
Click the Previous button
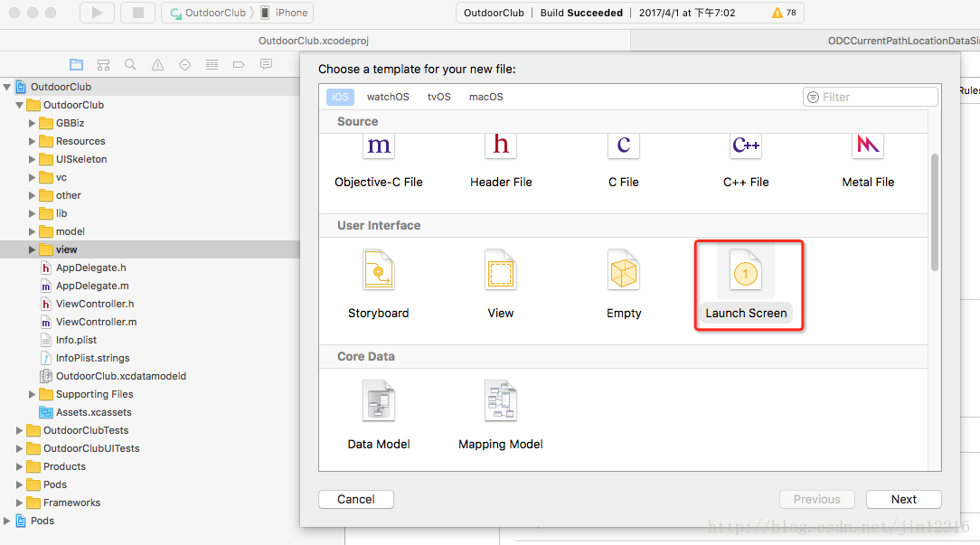(817, 500)
